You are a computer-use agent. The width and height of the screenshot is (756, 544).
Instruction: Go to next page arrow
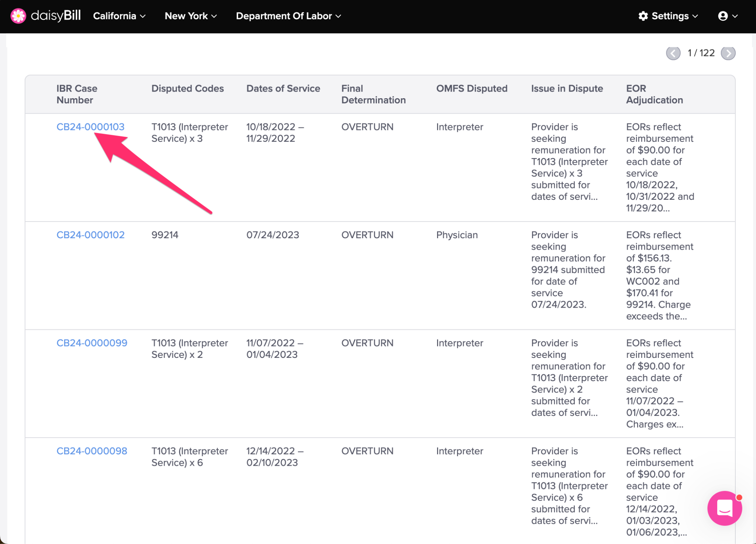click(728, 53)
